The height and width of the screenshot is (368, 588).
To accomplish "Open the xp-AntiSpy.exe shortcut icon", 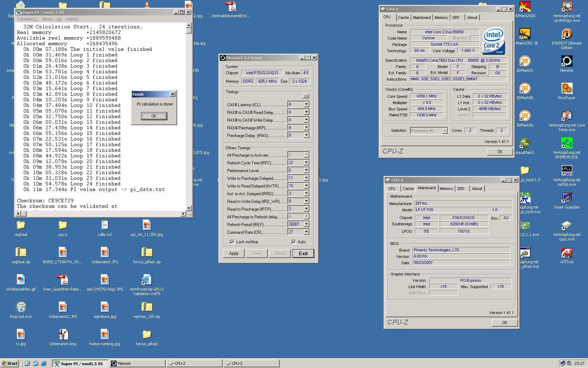I will [567, 7].
